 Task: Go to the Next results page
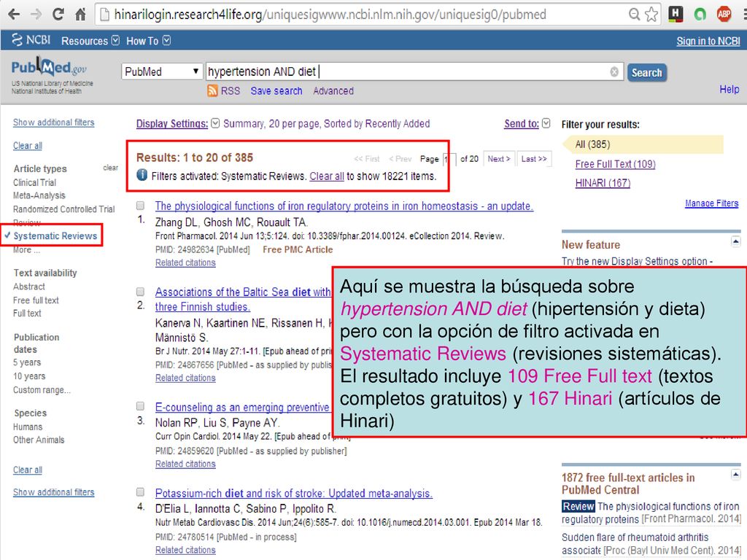498,159
